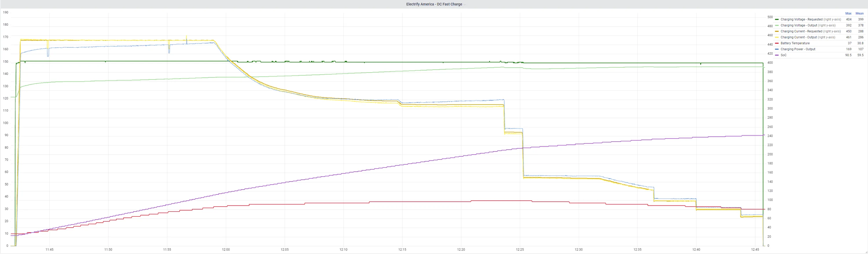Screen dimensions: 868x254
Task: Click light green Charging Voltage Output swatch
Action: (777, 25)
